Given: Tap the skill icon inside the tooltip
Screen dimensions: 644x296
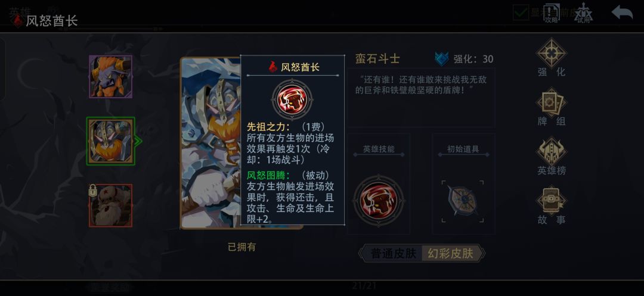Looking at the screenshot, I should (292, 99).
